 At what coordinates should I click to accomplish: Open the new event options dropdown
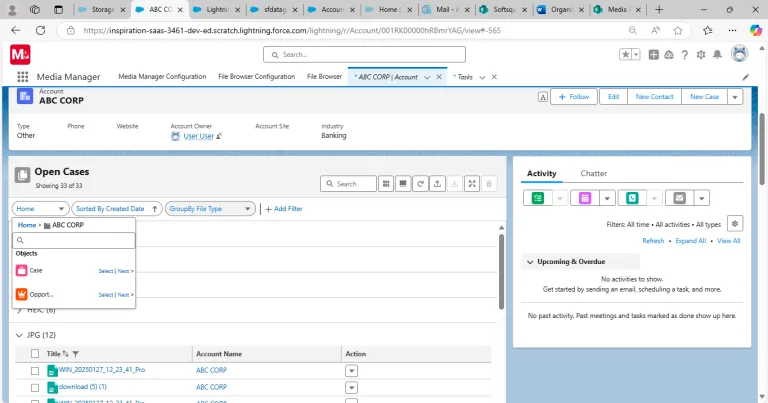607,198
